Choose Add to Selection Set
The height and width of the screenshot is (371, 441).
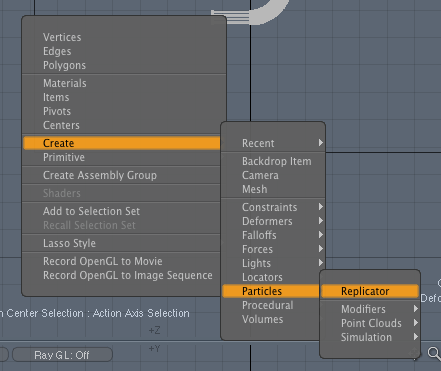click(x=122, y=211)
